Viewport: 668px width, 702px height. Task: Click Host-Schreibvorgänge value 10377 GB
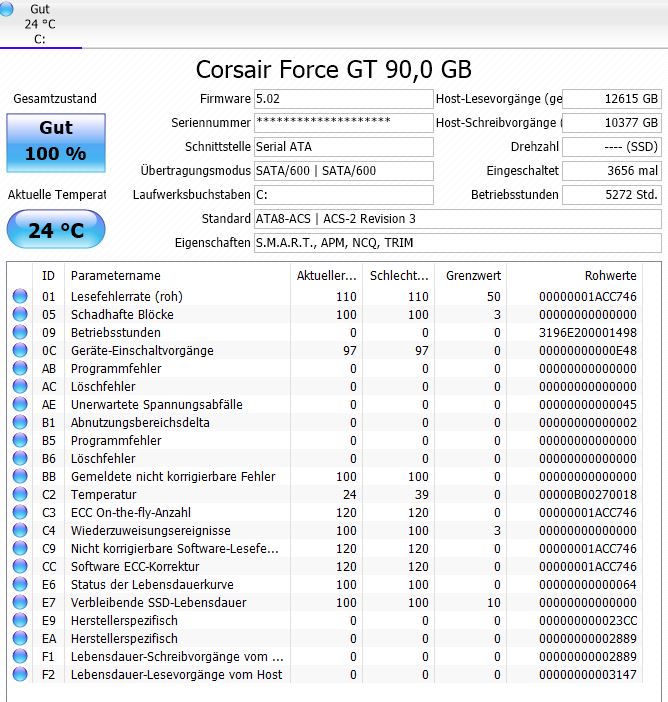pyautogui.click(x=612, y=123)
